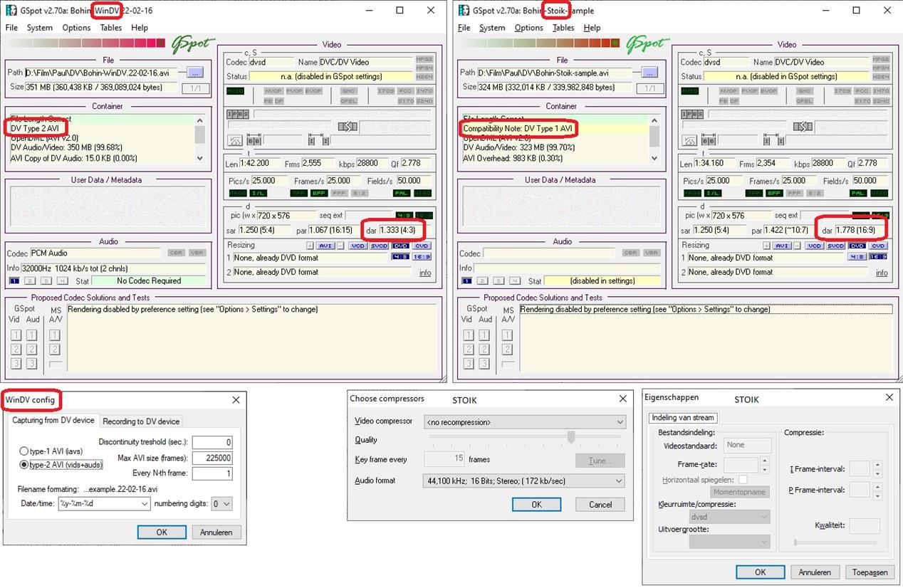Screen dimensions: 903x588
Task: Click the plus button beside AVI in Stoik window
Action: [x=766, y=246]
